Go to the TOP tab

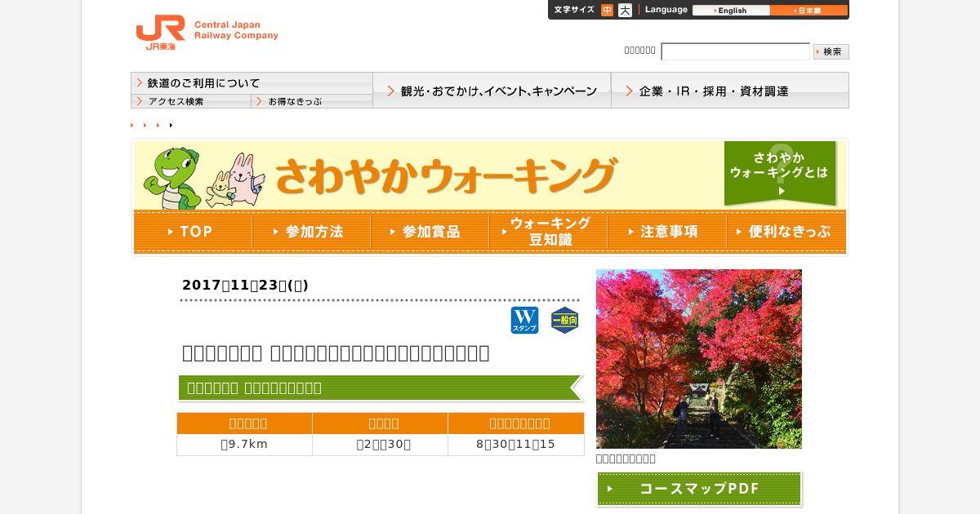pos(193,232)
